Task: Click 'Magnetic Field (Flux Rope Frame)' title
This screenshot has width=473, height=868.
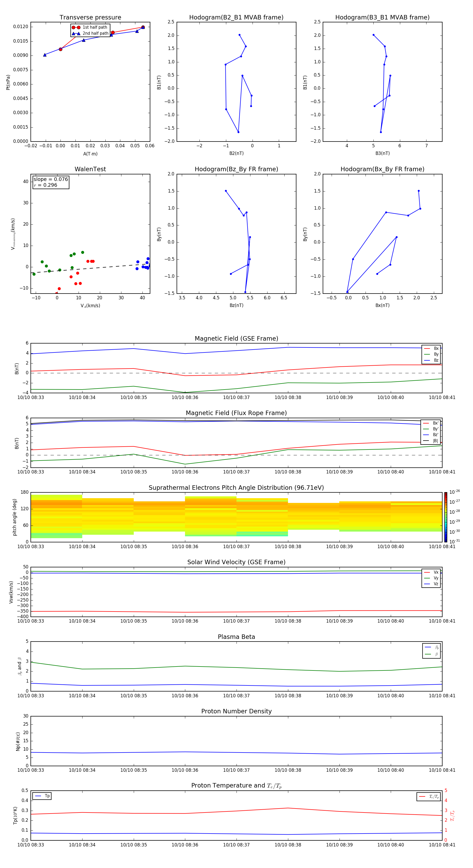Action: pos(236,413)
